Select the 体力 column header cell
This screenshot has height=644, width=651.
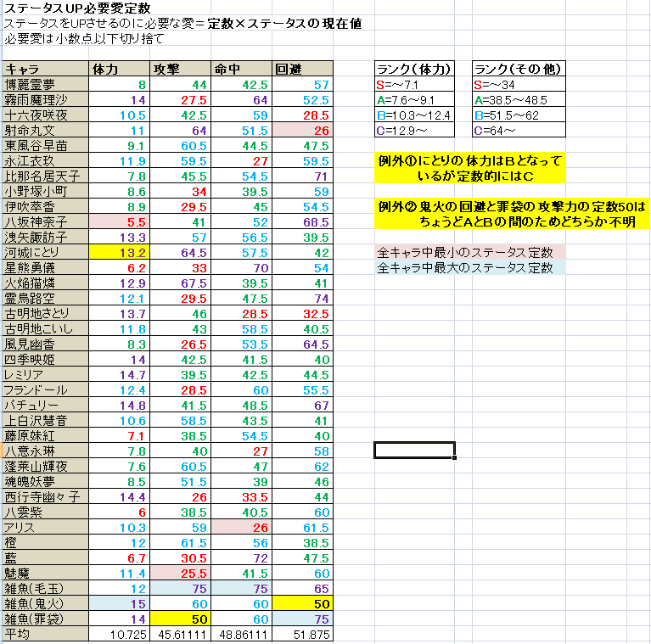118,69
